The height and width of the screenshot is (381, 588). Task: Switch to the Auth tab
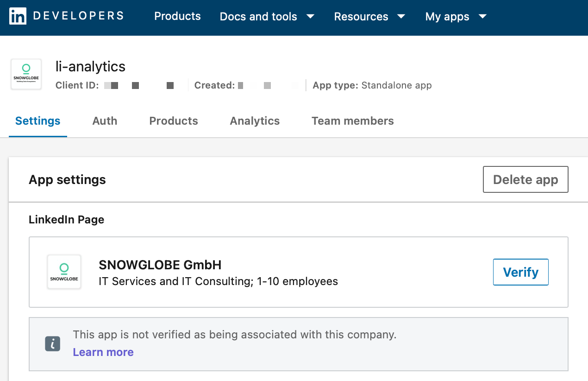(x=105, y=121)
